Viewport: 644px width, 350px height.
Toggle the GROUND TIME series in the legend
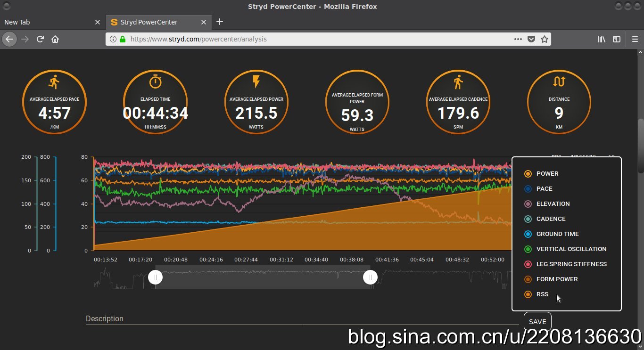tap(551, 234)
